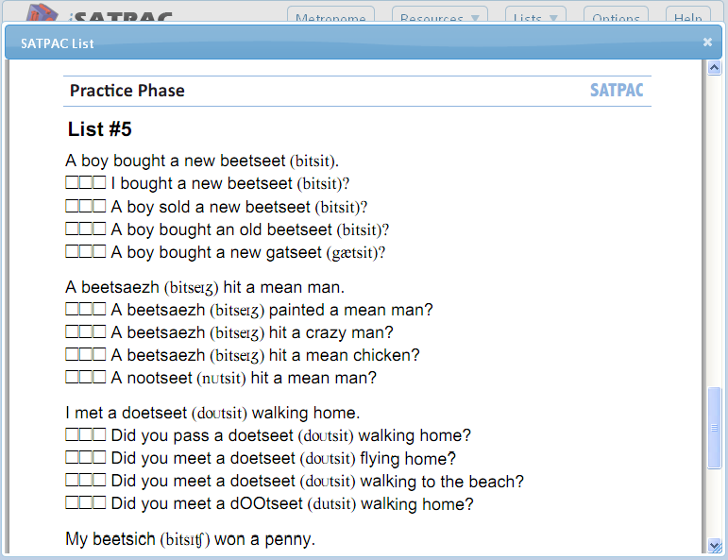The image size is (728, 560).
Task: Click the scrollbar down arrow
Action: click(x=714, y=546)
